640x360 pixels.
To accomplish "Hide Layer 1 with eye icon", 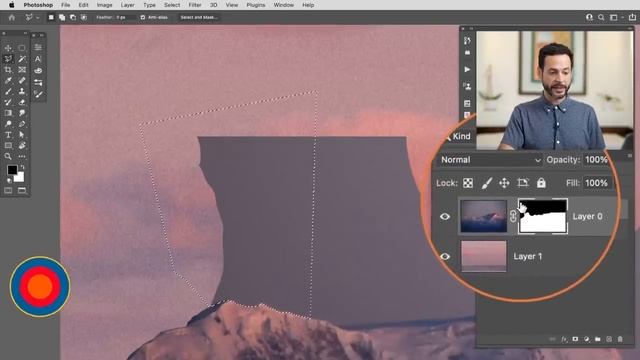I will pos(445,256).
